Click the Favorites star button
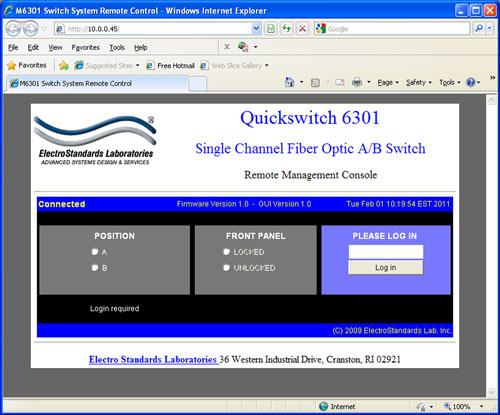This screenshot has width=500, height=415. (27, 65)
